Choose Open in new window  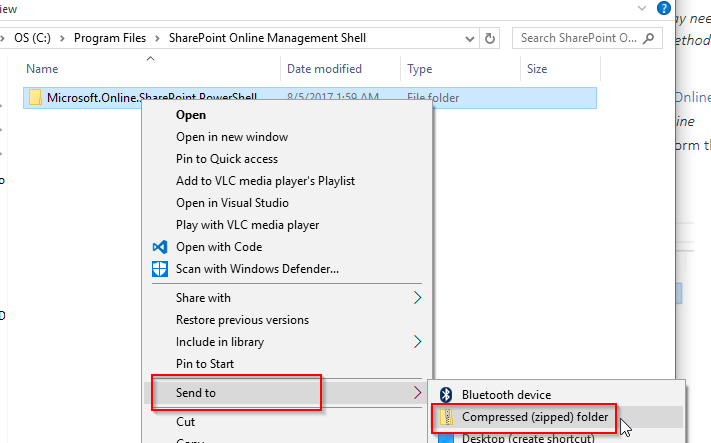pyautogui.click(x=232, y=137)
